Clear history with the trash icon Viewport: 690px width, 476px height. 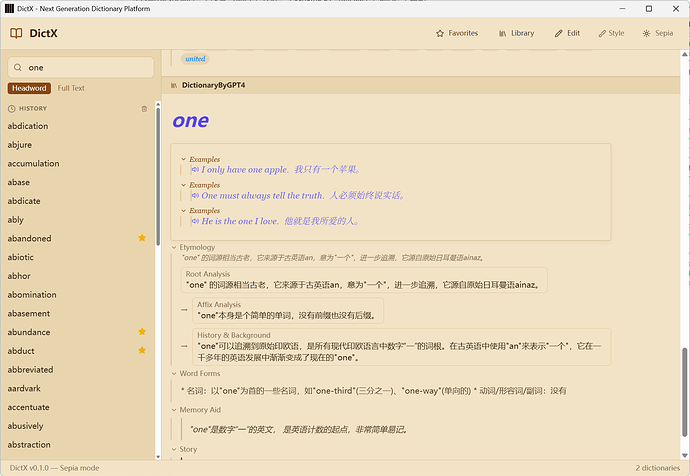pyautogui.click(x=144, y=109)
